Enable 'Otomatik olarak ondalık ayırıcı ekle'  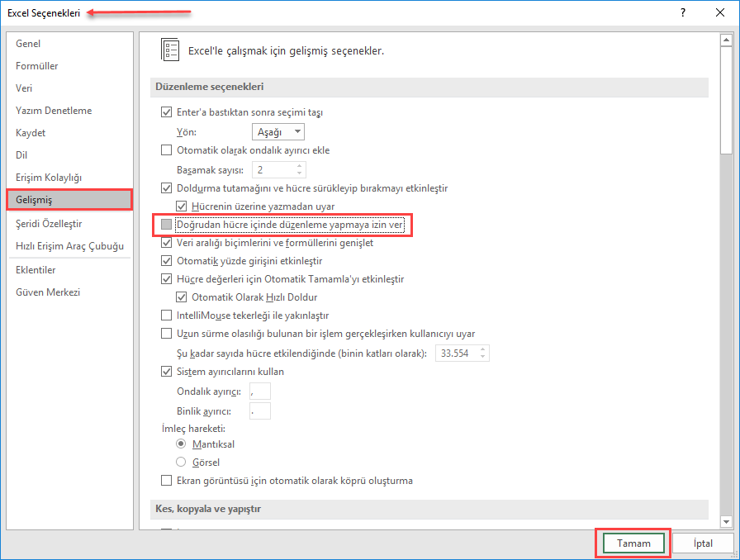point(166,150)
